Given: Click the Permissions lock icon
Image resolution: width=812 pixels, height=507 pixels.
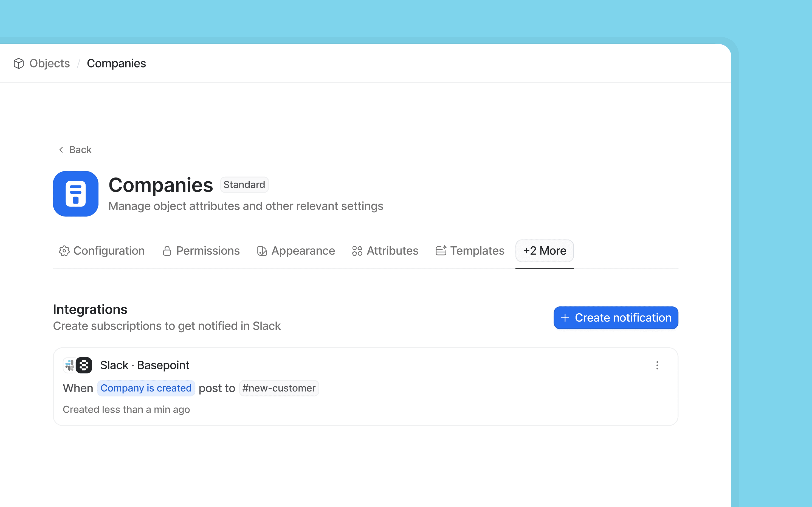Looking at the screenshot, I should [x=167, y=251].
